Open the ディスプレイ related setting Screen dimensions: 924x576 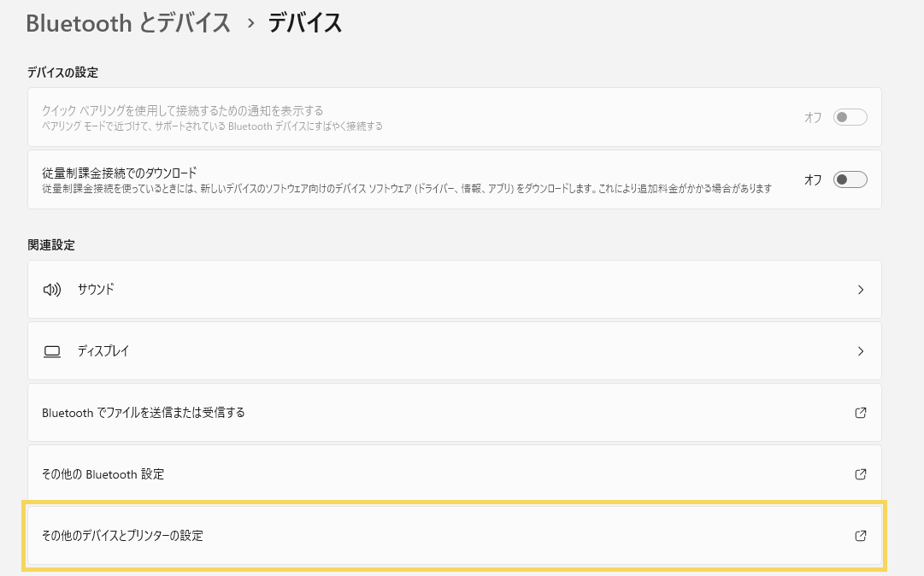point(103,351)
